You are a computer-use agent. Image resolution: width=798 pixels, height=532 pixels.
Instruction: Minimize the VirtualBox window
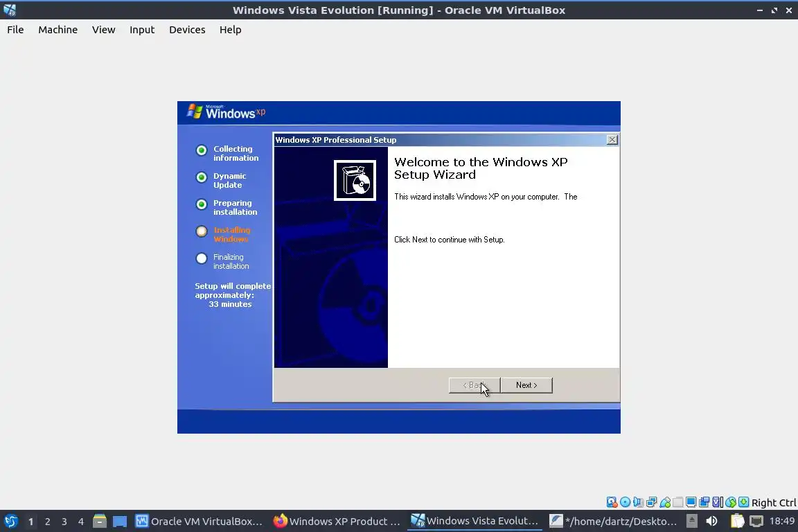pyautogui.click(x=760, y=10)
